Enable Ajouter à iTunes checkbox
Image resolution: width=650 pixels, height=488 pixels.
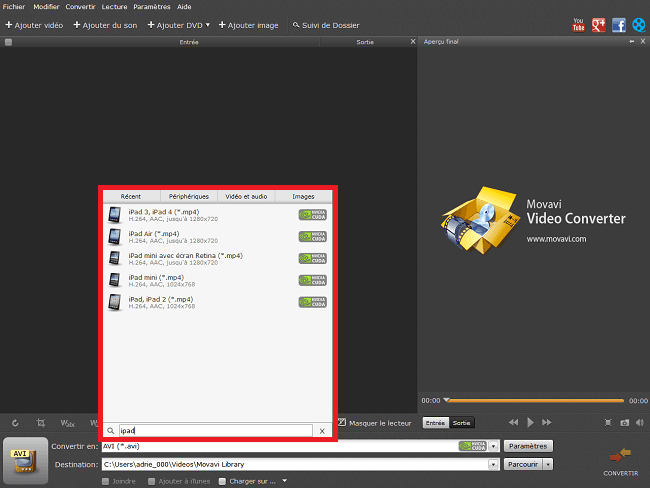151,481
